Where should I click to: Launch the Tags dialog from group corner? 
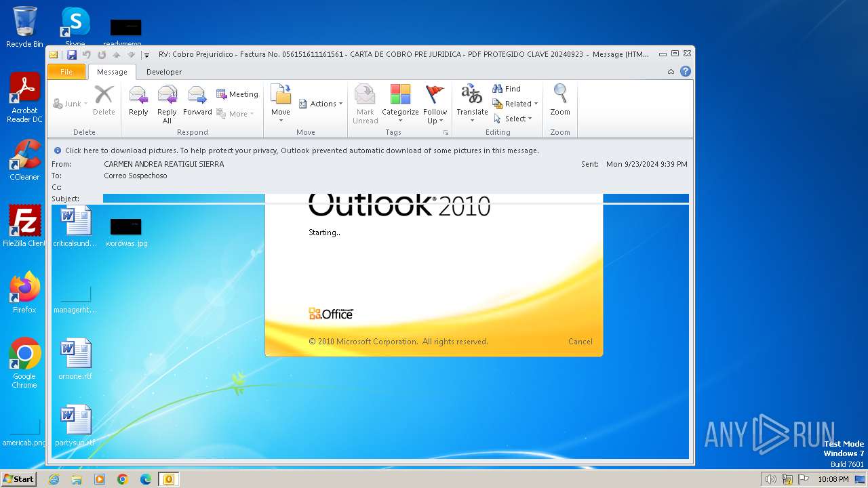click(x=446, y=133)
